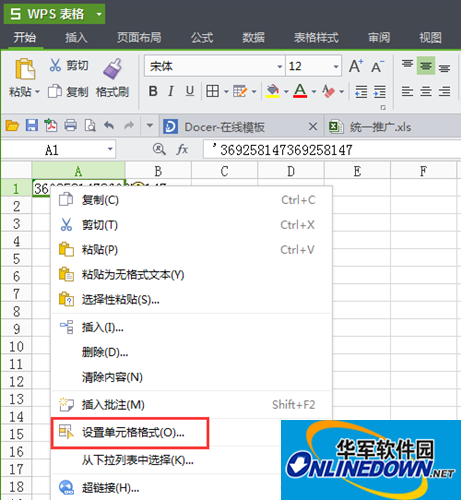Click the Redo arrow

(x=129, y=125)
